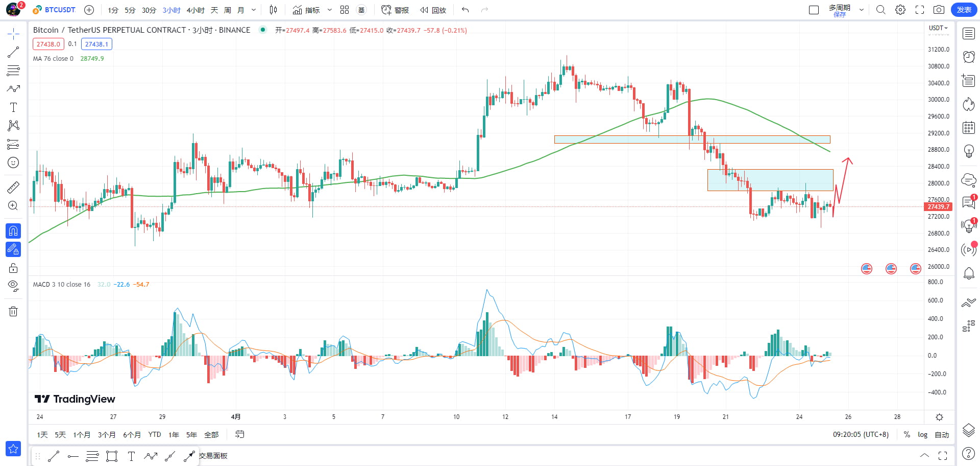Open the 指标 indicators dialog
This screenshot has width=980, height=466.
click(306, 10)
